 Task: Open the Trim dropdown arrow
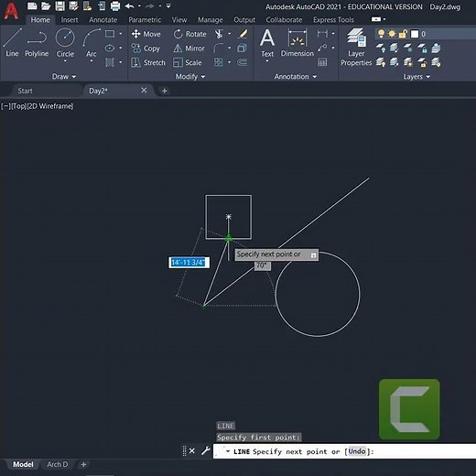(x=230, y=34)
